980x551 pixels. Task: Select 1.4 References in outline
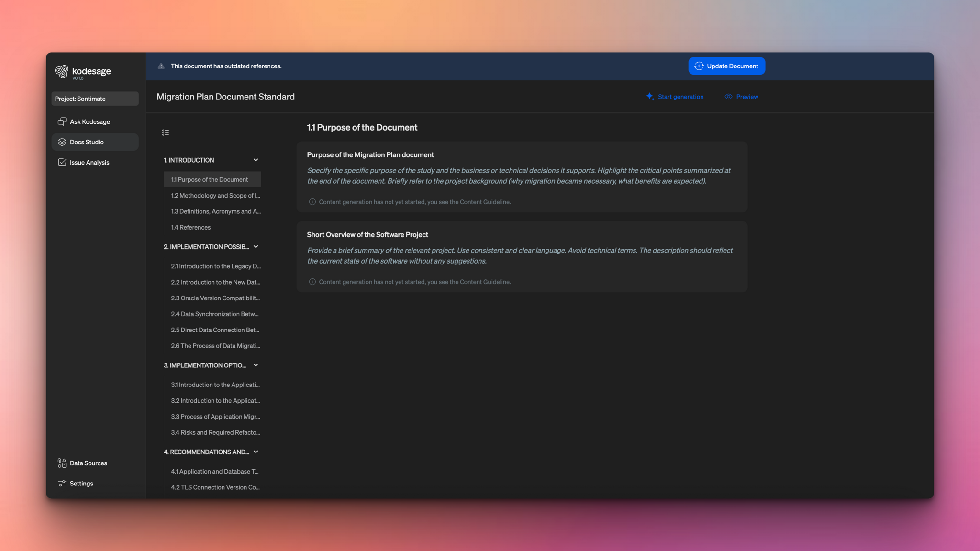191,227
